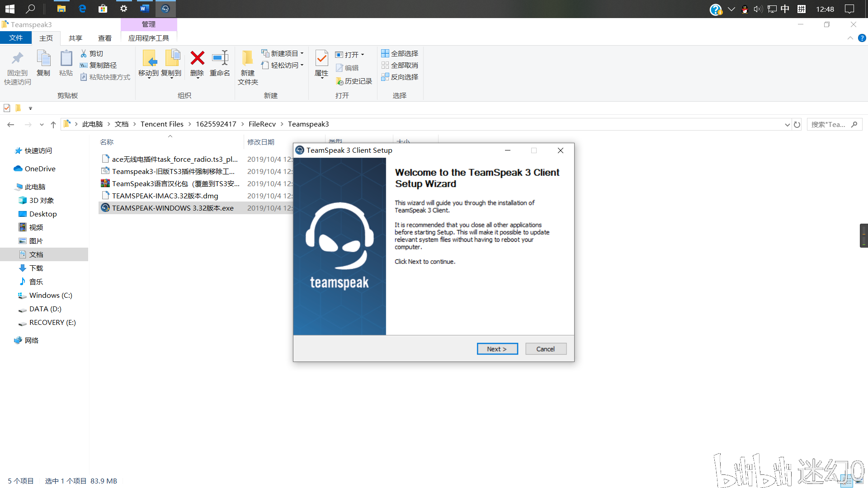Viewport: 868px width, 488px height.
Task: Open Word from the taskbar
Action: (144, 9)
